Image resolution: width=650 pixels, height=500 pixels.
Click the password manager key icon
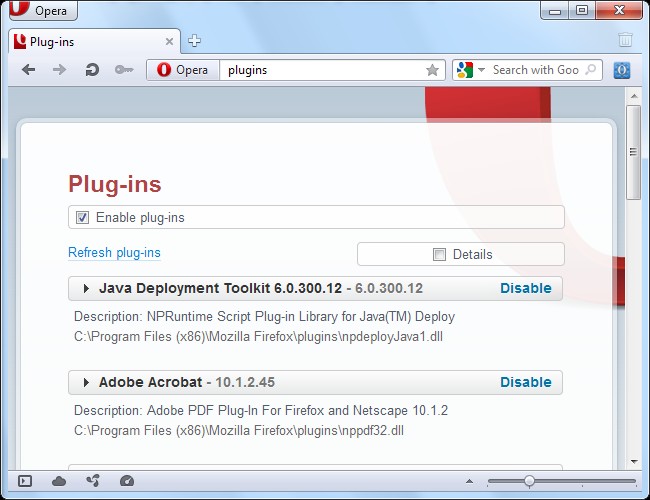point(124,70)
